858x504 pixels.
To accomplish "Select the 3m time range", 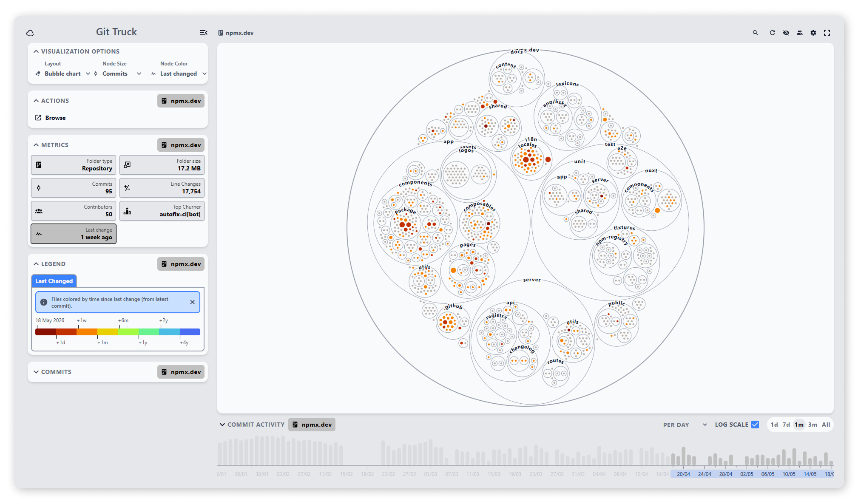I will [813, 425].
